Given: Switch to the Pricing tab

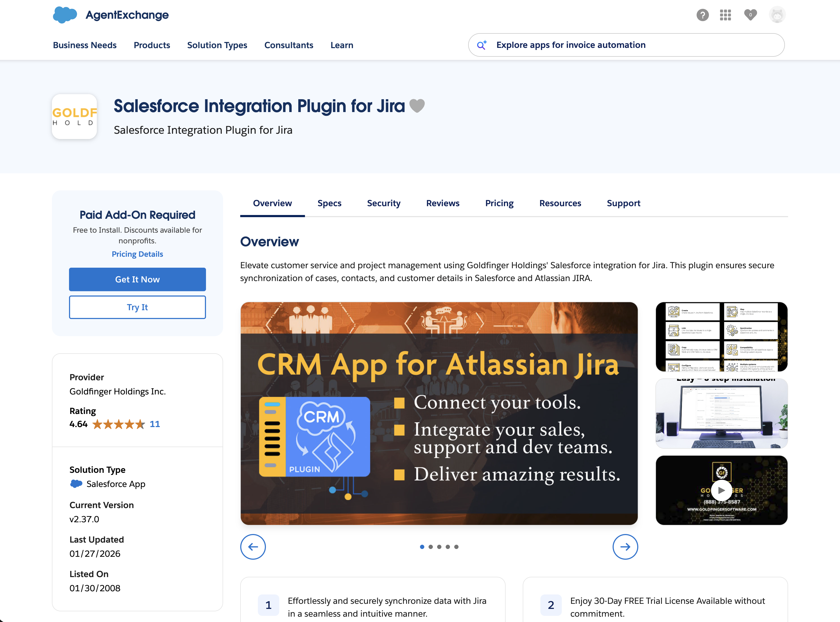Looking at the screenshot, I should pos(499,203).
